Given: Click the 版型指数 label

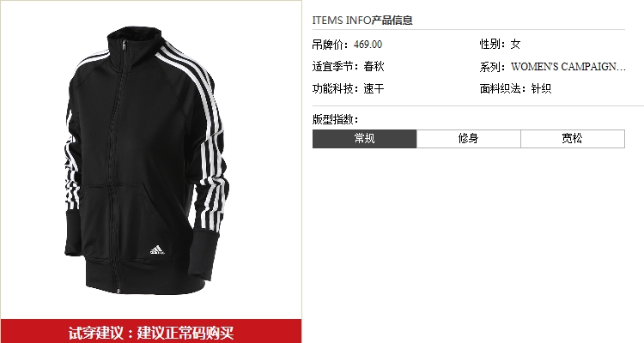Looking at the screenshot, I should tap(335, 119).
